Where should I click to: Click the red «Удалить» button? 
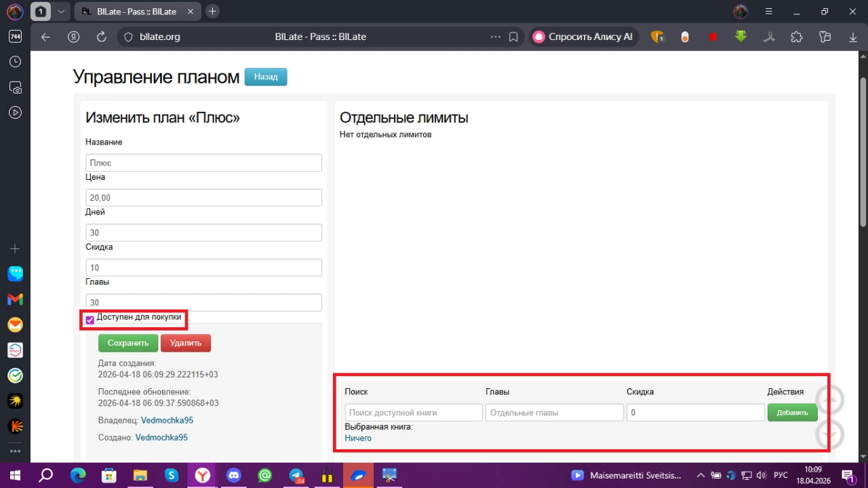pyautogui.click(x=186, y=343)
